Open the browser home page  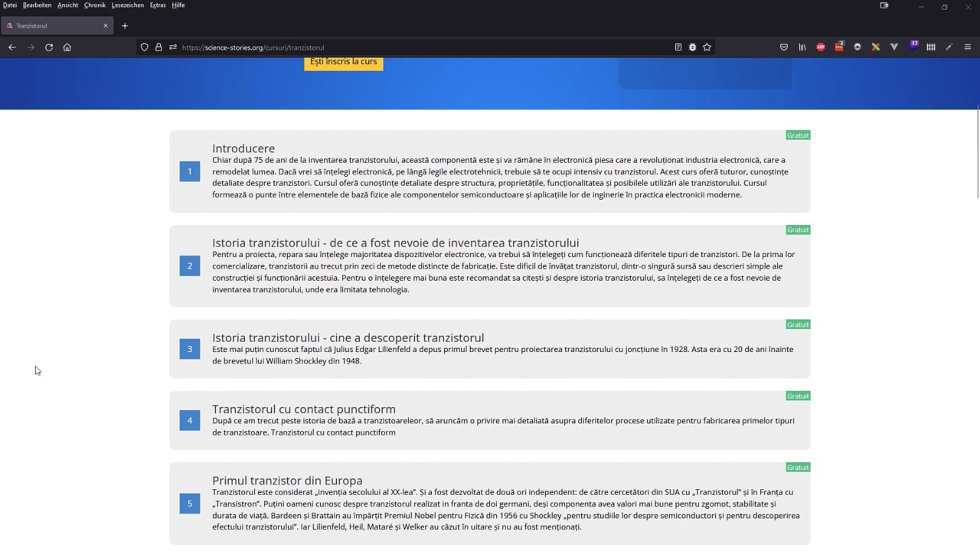tap(67, 47)
